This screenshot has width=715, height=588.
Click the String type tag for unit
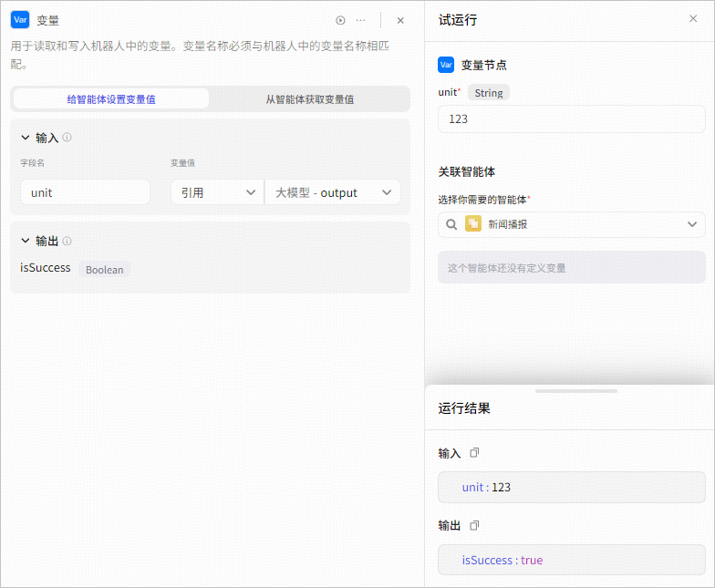tap(489, 93)
